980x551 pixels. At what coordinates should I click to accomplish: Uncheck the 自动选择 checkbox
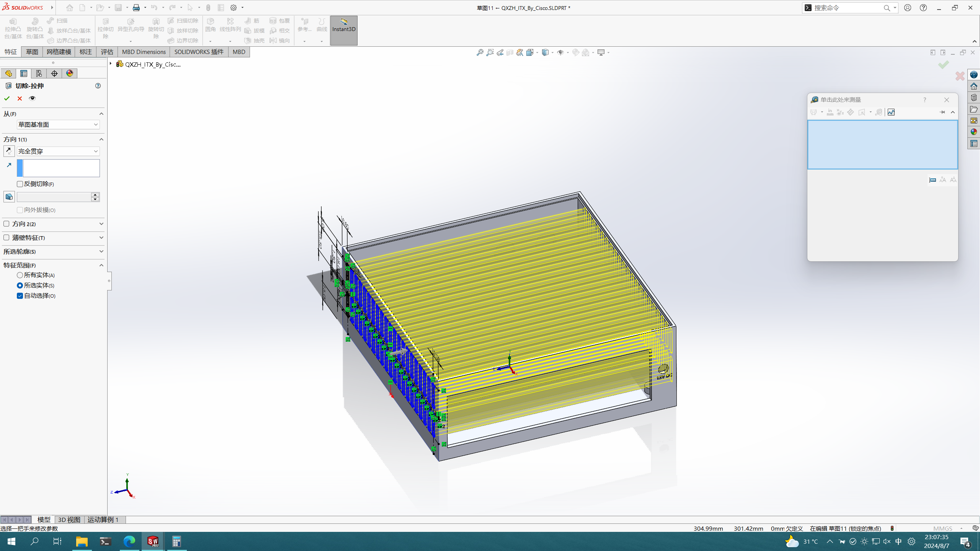pos(20,296)
